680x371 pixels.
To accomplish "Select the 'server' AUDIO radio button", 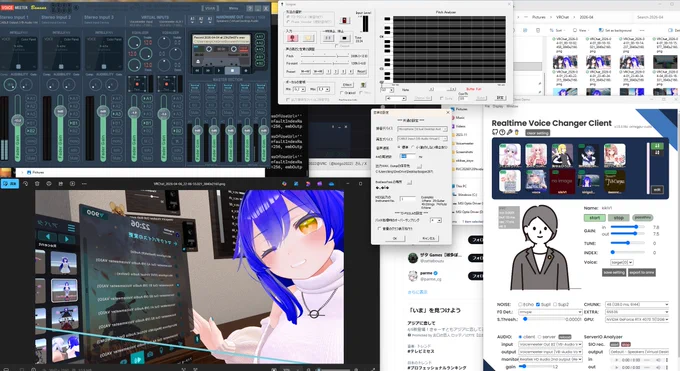I will pos(540,337).
